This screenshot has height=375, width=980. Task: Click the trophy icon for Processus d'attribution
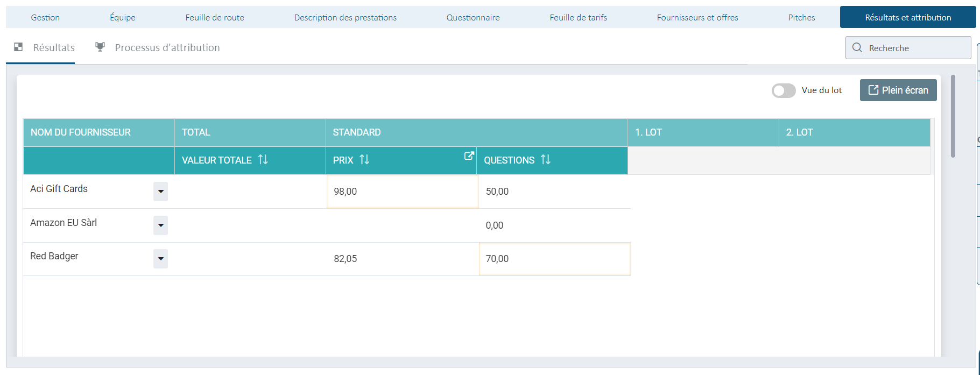click(x=100, y=47)
